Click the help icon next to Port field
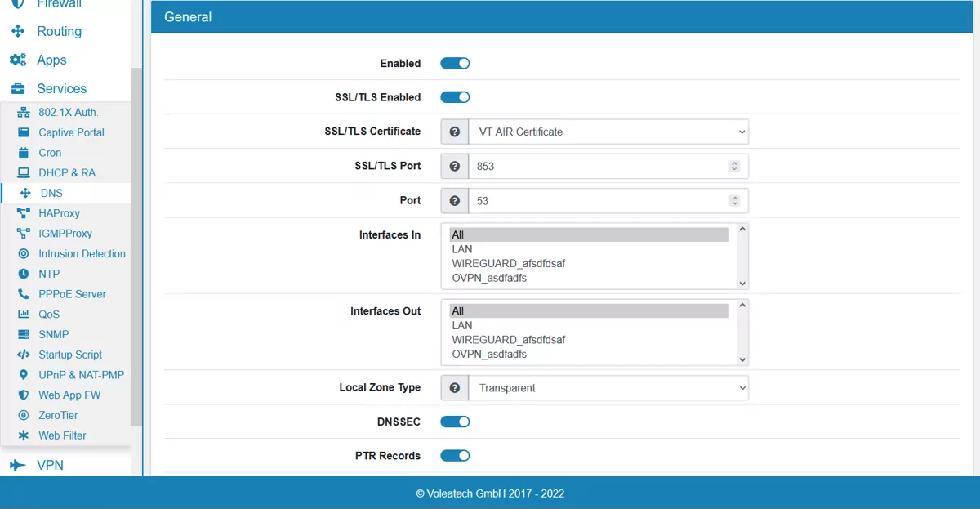The width and height of the screenshot is (980, 509). [455, 200]
